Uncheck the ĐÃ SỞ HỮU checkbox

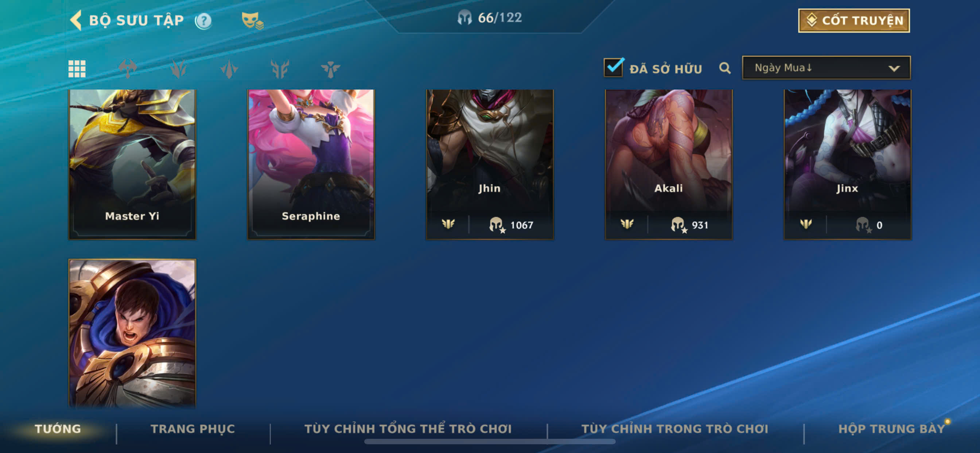(614, 67)
